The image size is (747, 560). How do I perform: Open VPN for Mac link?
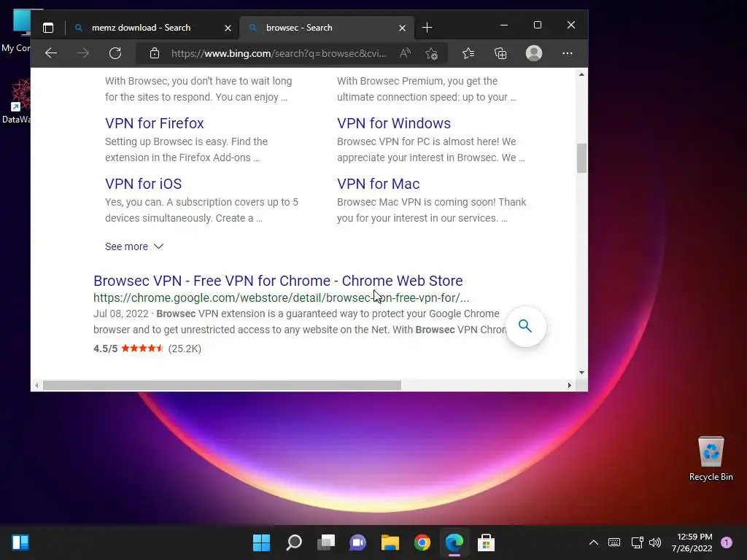(x=379, y=184)
